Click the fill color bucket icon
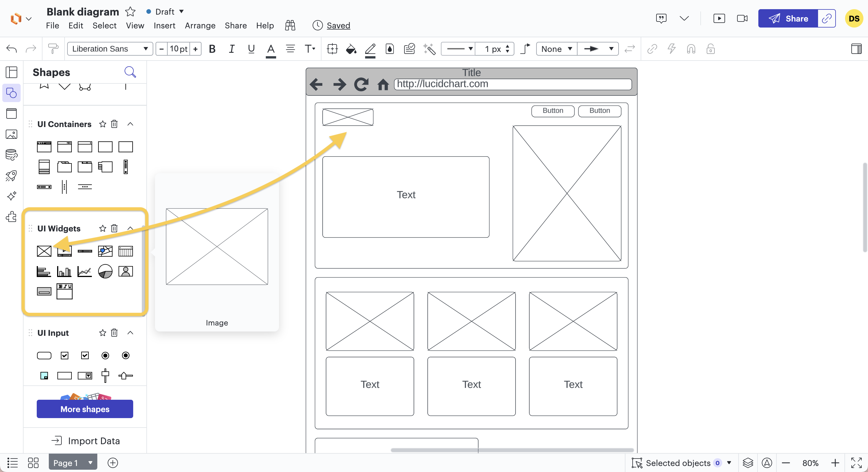This screenshot has width=868, height=472. (x=351, y=49)
